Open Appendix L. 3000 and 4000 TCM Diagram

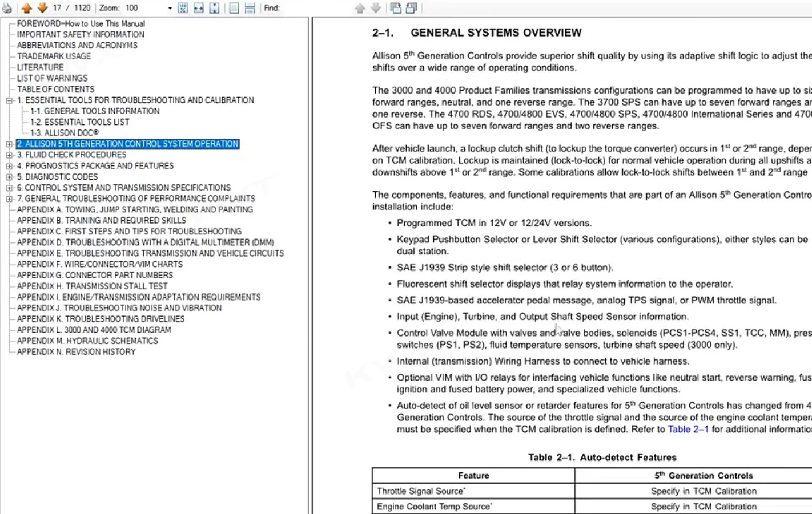coord(94,330)
